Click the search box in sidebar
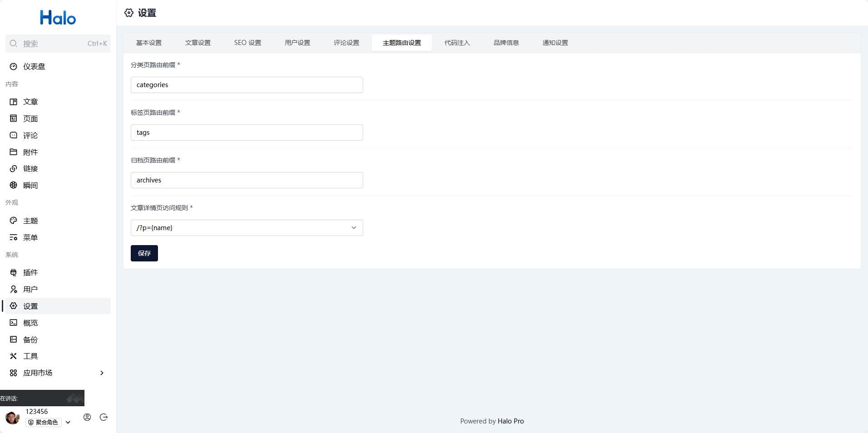Screen dimensions: 868x433 tap(58, 44)
